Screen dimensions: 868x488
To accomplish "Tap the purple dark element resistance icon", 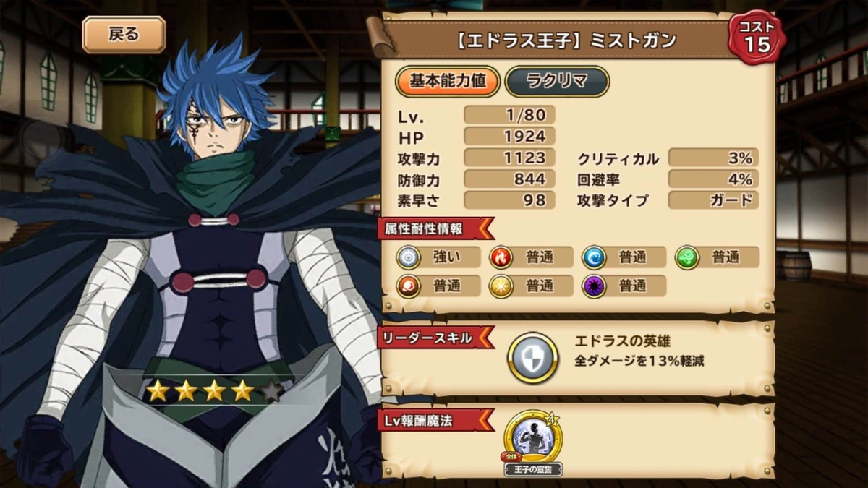I will [595, 286].
